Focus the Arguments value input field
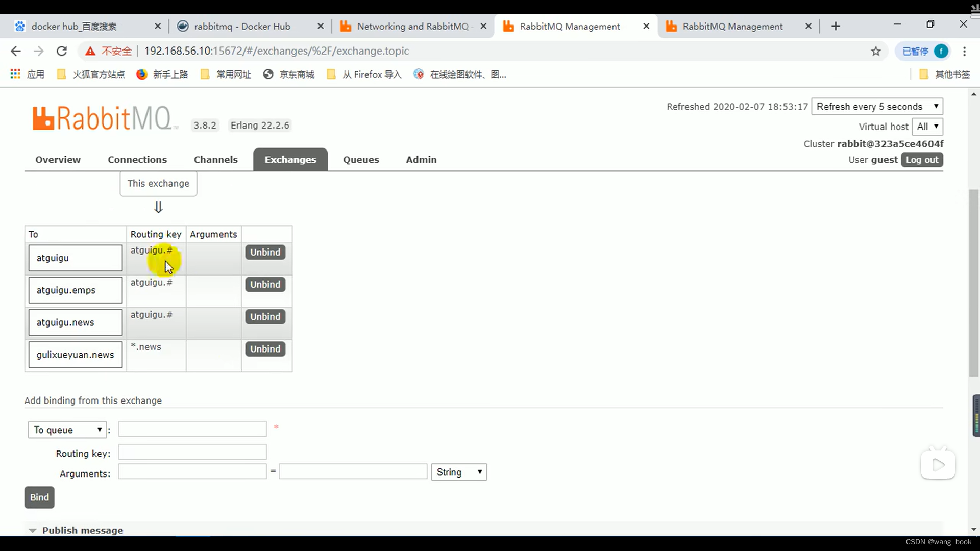Screen dimensions: 980x551 coord(353,471)
